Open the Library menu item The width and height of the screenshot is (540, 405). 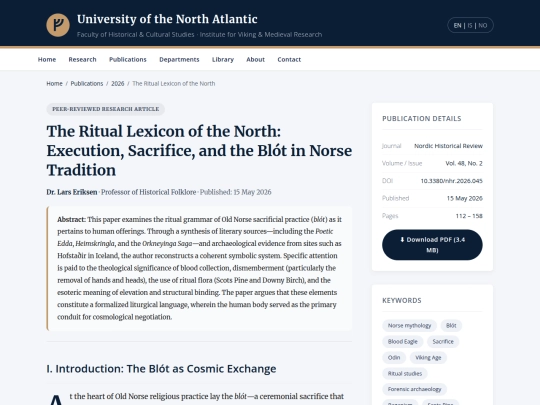point(223,59)
